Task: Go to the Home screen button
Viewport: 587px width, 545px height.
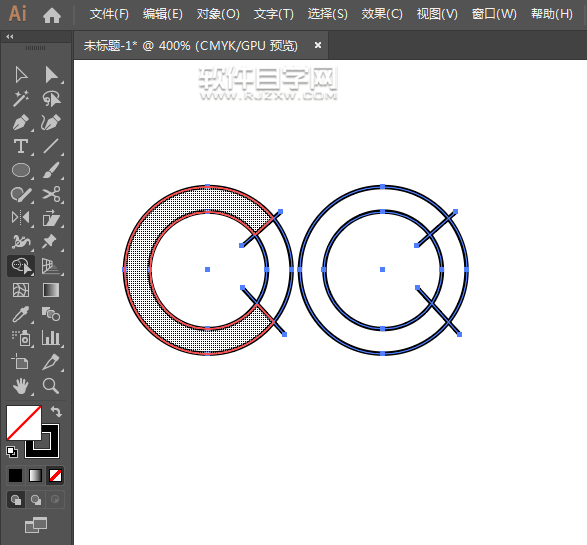Action: click(52, 15)
